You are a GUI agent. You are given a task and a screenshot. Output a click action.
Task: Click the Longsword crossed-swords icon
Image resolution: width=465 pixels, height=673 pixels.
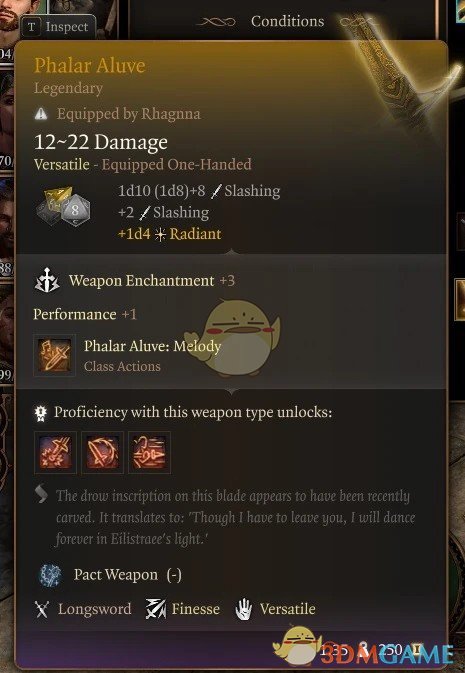pos(42,609)
